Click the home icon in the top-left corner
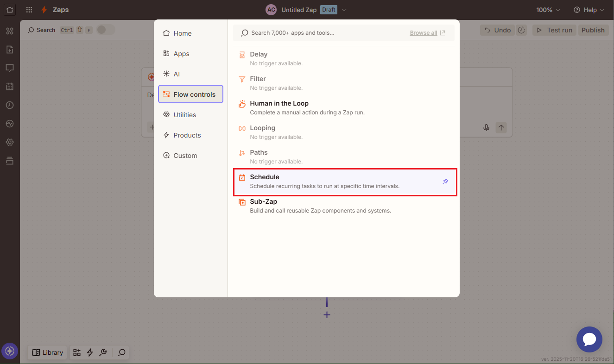This screenshot has height=364, width=614. (x=10, y=9)
